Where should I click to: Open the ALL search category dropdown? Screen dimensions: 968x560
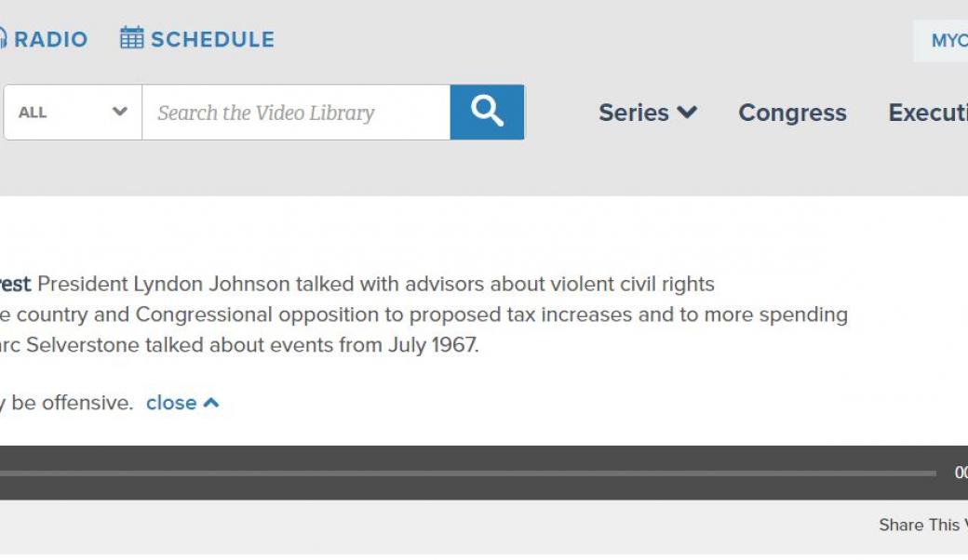pos(73,113)
